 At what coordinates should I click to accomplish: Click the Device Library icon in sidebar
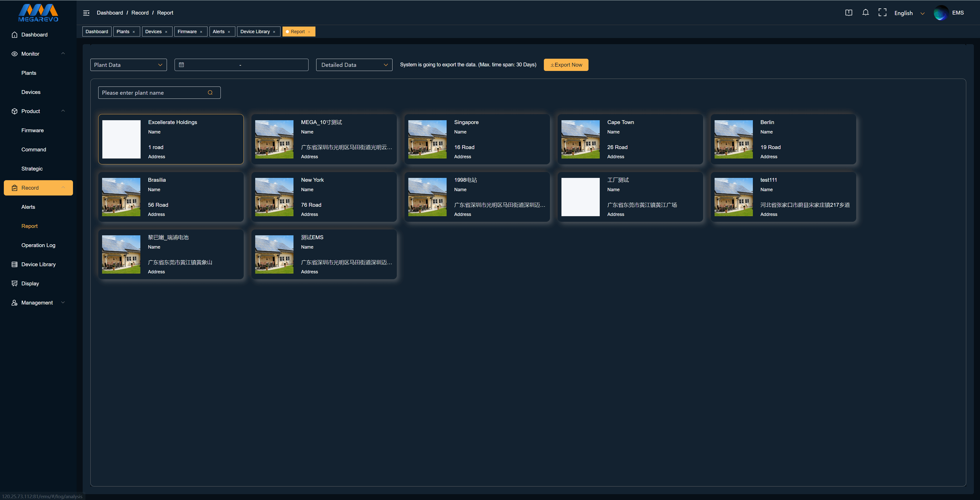tap(15, 264)
